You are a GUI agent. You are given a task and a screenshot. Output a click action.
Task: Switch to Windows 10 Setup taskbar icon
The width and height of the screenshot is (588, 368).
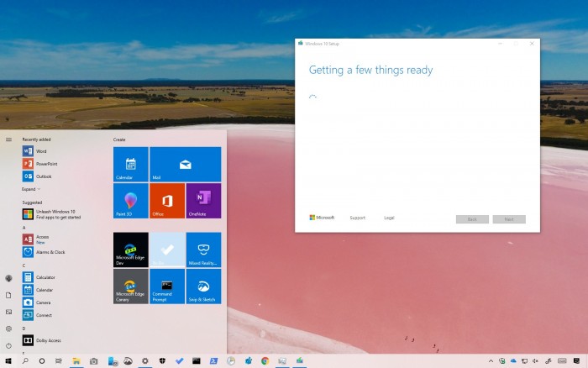click(x=299, y=361)
